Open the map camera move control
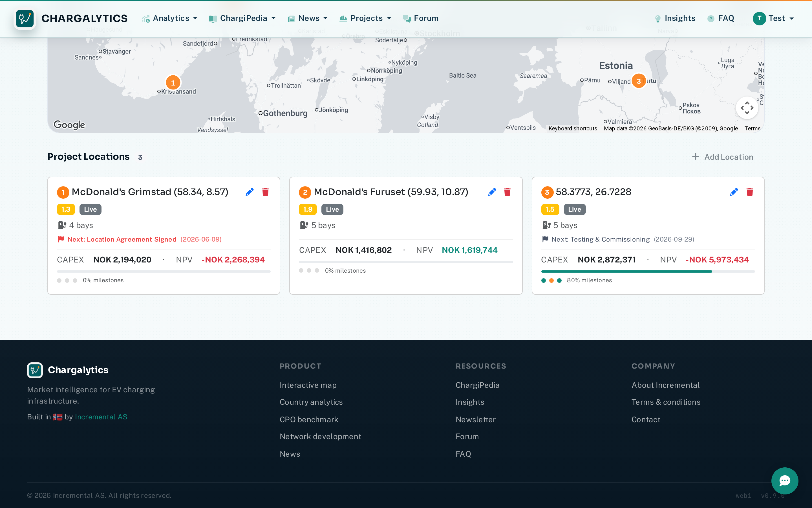Image resolution: width=812 pixels, height=508 pixels. [747, 108]
